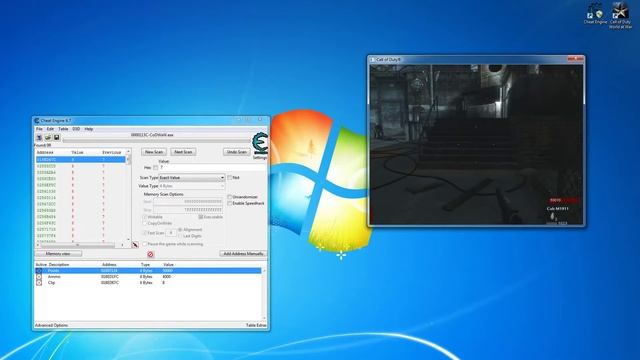
Task: Click the Cheat Engine logo Settings icon
Action: (260, 146)
